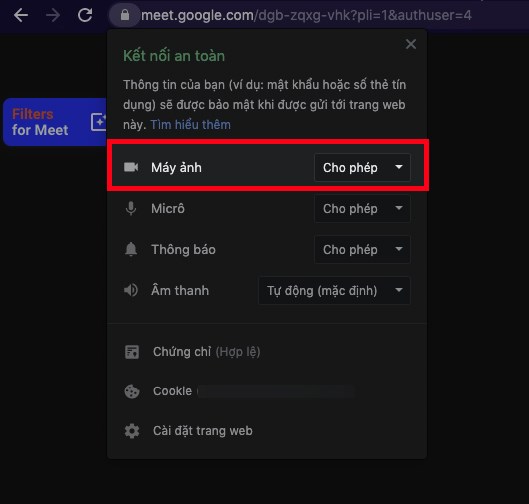Click the gear icon for site settings

[132, 431]
